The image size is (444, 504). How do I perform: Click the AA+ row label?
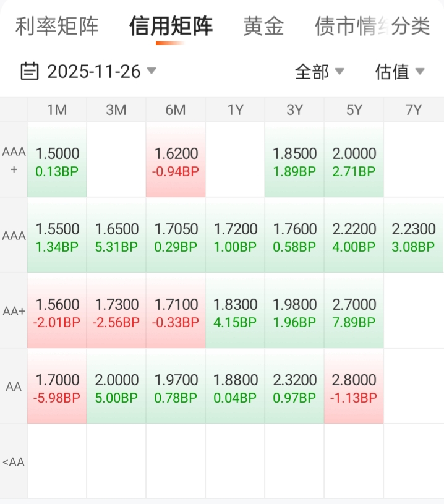(14, 311)
